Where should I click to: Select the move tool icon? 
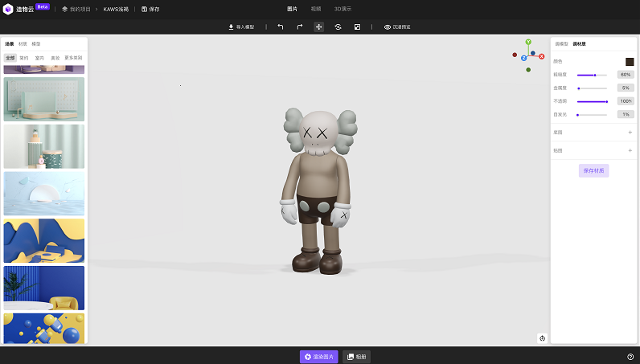point(318,27)
